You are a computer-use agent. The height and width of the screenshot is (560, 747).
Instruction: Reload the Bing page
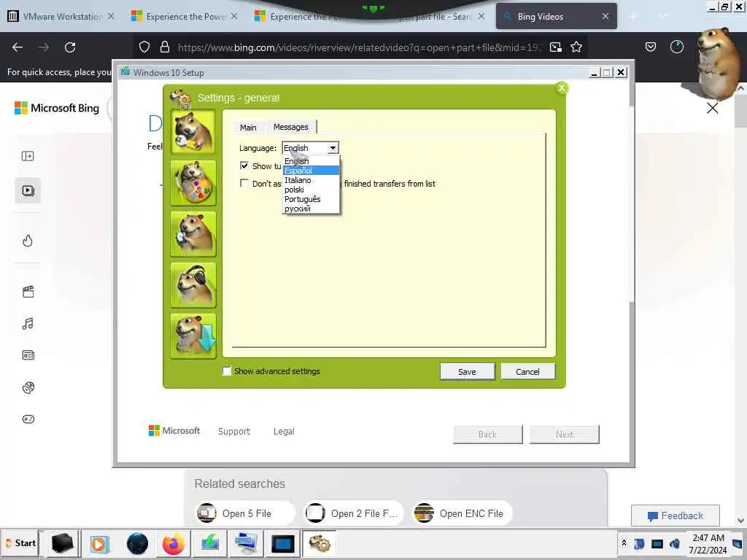point(70,47)
